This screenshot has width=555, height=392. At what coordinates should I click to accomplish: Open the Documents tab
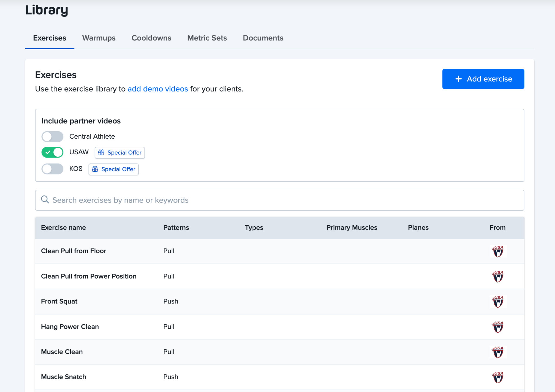263,38
